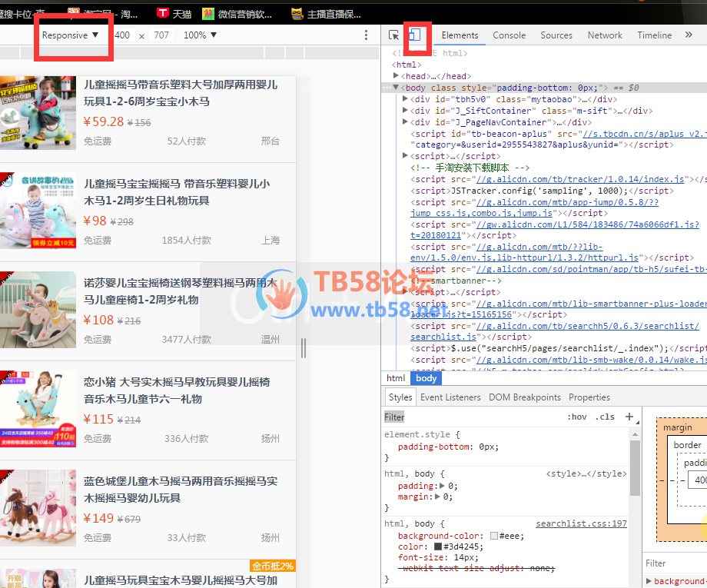This screenshot has height=588, width=707.
Task: Toggle the :hov element state button
Action: pyautogui.click(x=577, y=417)
